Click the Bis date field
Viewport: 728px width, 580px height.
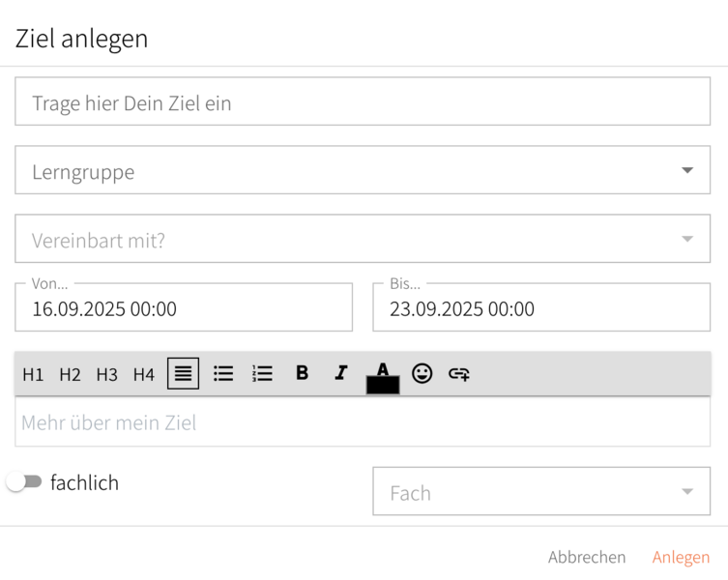pyautogui.click(x=540, y=309)
